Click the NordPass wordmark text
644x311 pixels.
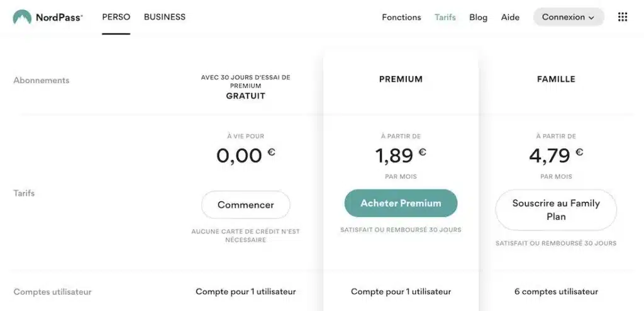point(58,17)
